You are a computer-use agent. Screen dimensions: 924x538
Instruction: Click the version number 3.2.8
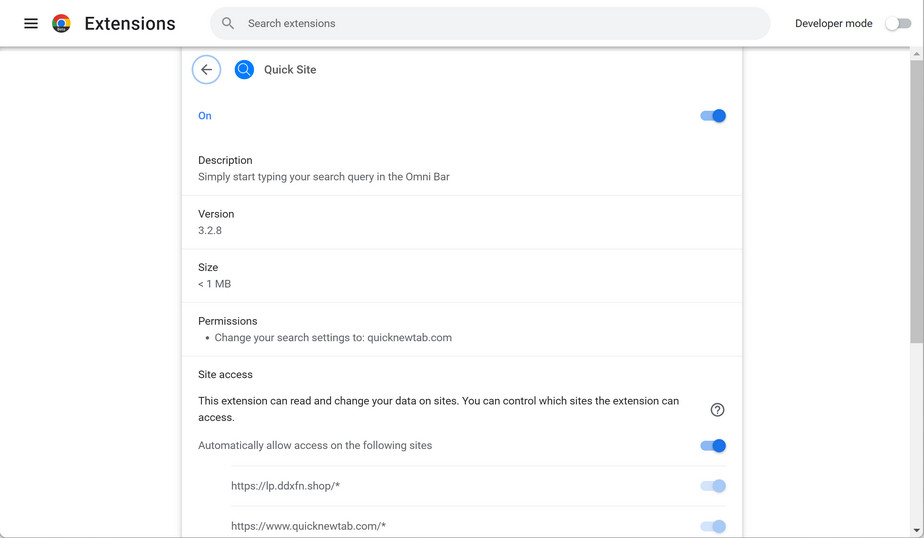pos(210,230)
